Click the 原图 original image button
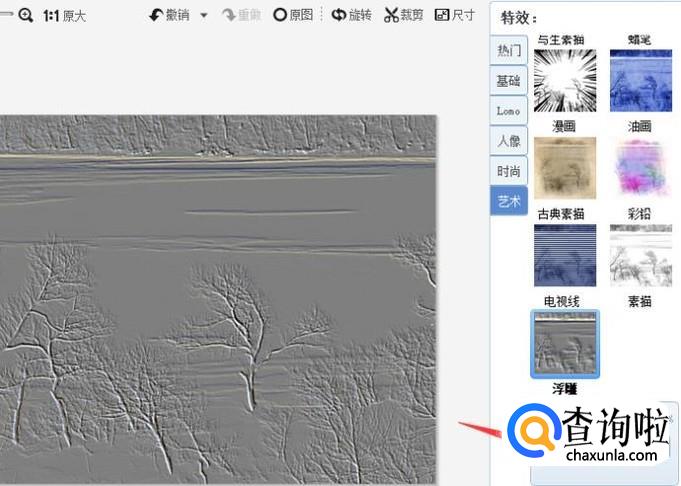 click(x=293, y=15)
